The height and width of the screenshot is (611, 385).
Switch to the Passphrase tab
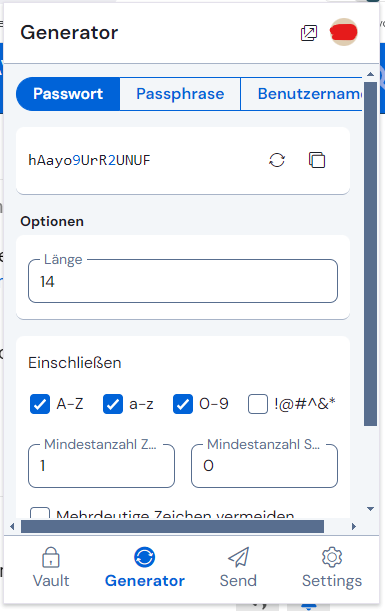(180, 94)
